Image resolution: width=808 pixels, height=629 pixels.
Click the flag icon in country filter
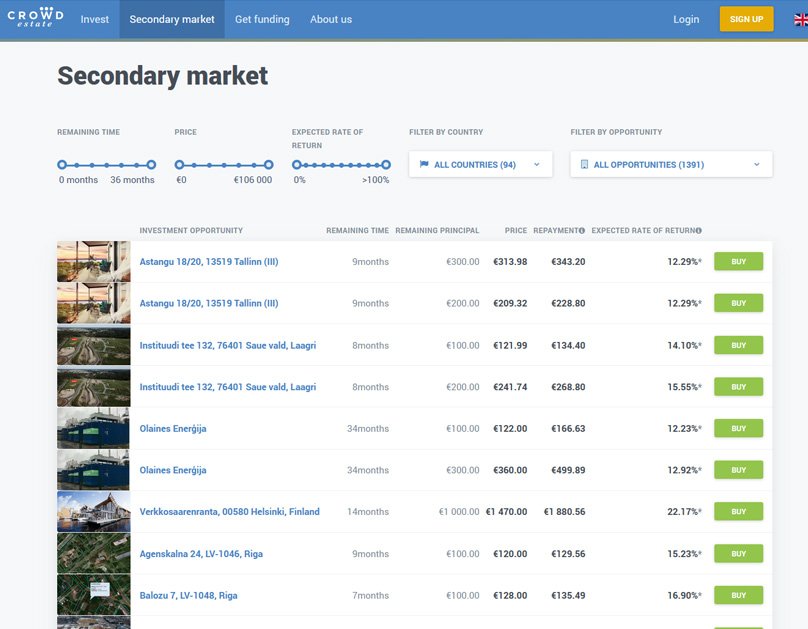(x=424, y=165)
